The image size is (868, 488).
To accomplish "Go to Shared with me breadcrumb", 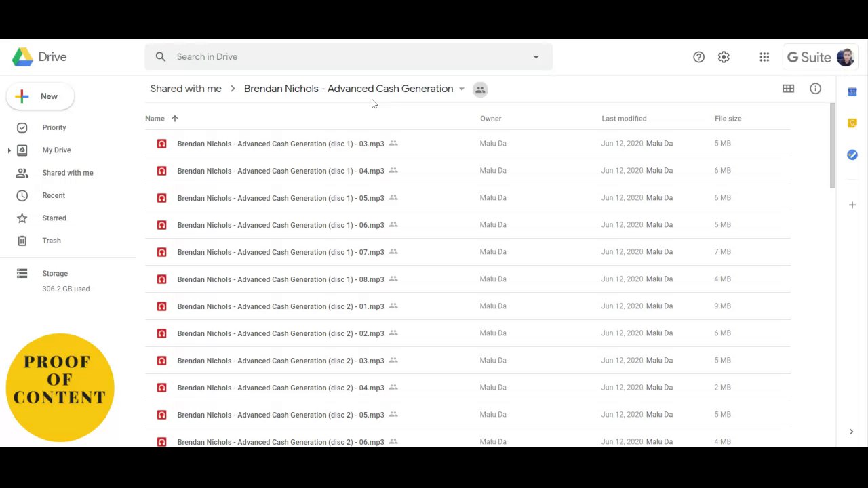I will [186, 89].
